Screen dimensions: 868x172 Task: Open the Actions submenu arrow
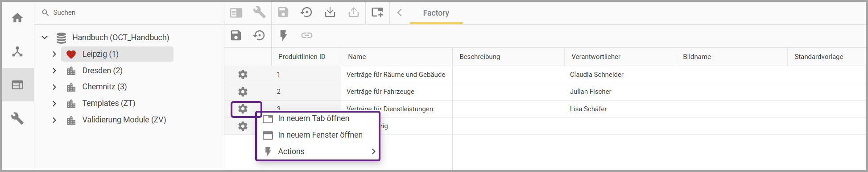pos(373,151)
